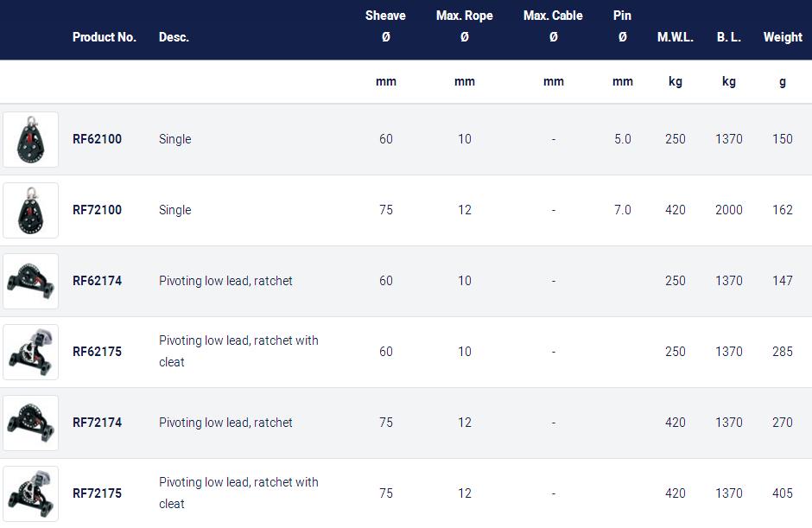Click the RF62100 product number link

click(97, 139)
